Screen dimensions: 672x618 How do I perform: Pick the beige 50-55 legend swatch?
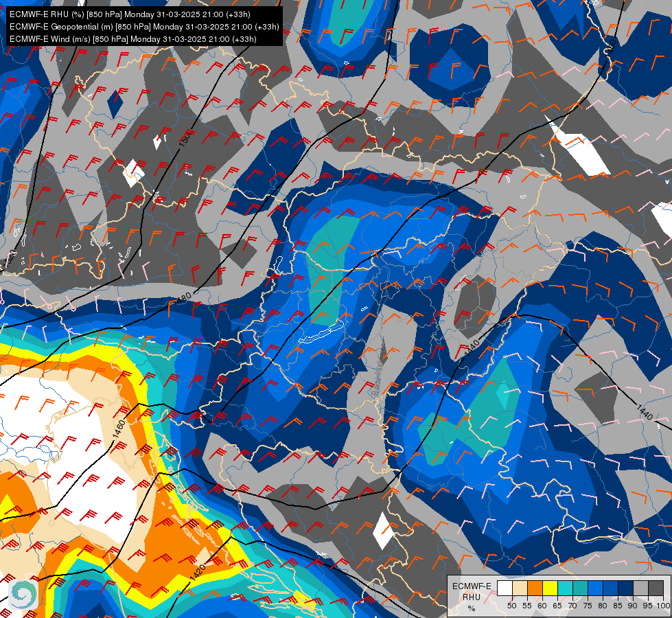(520, 588)
